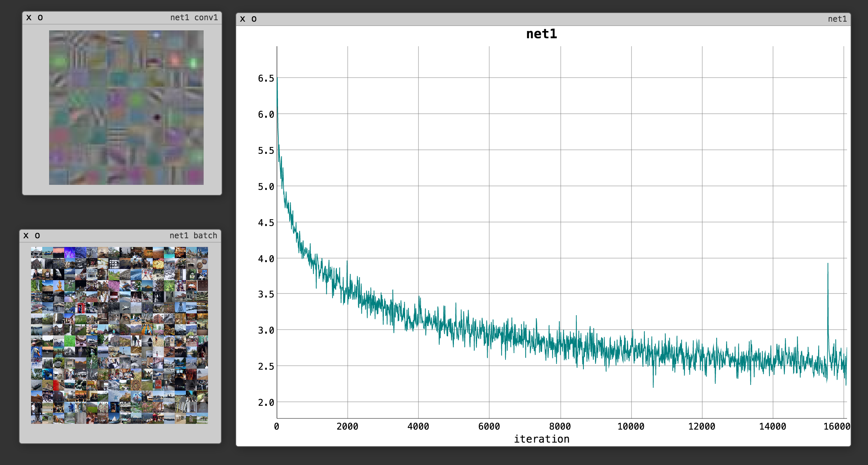Click the 'net1 batch' pane title label

(x=193, y=236)
